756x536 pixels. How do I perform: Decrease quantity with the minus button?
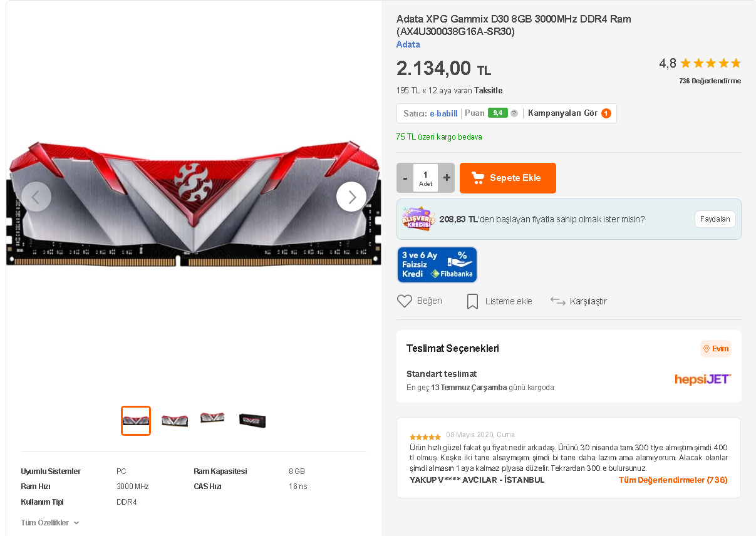(405, 178)
